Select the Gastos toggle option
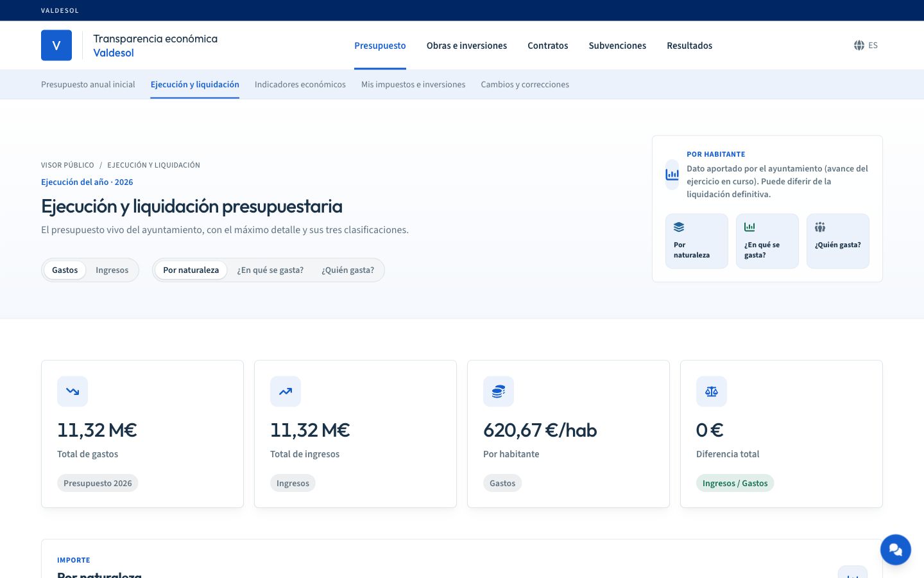The width and height of the screenshot is (924, 578). tap(65, 270)
